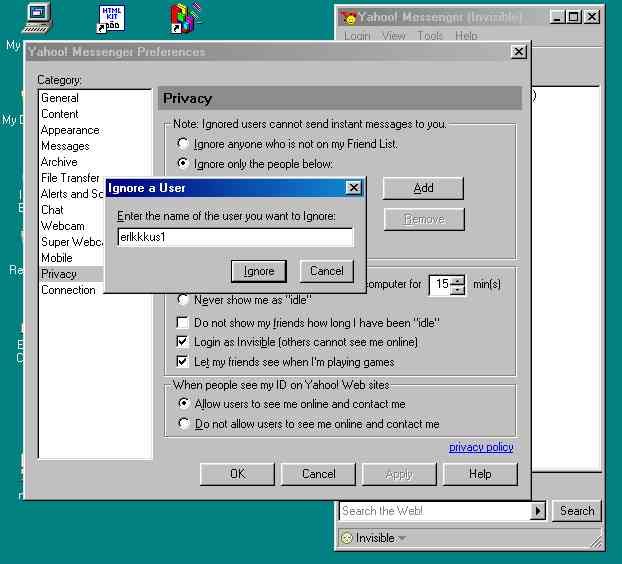
Task: Toggle Let my friends see when playing games
Action: click(182, 361)
